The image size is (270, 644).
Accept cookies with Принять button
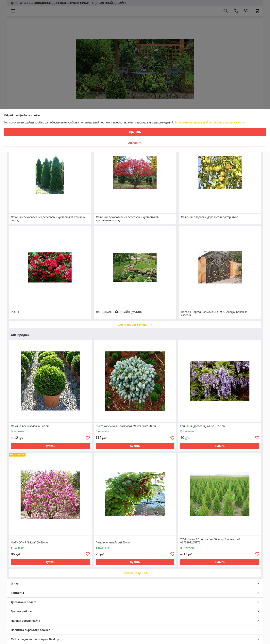[x=135, y=132]
